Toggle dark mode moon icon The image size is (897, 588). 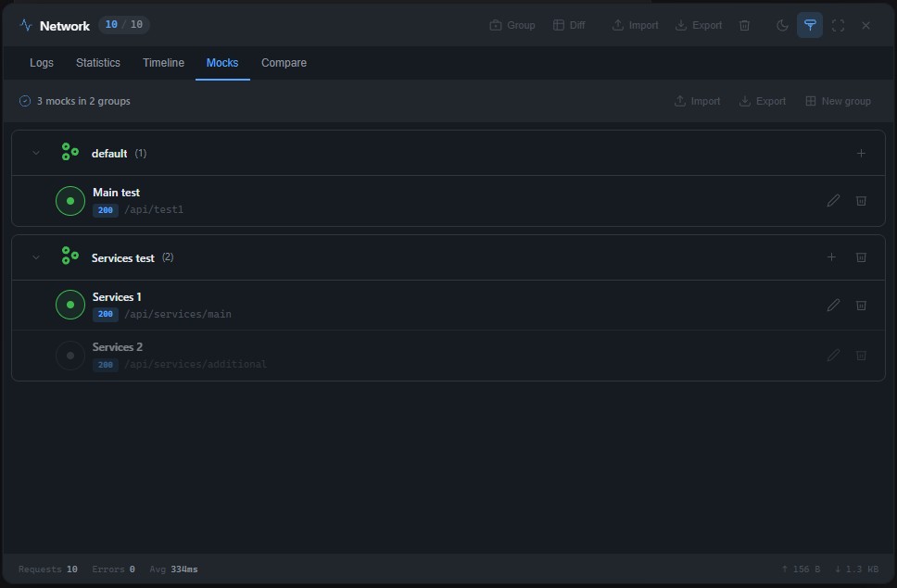pos(782,25)
